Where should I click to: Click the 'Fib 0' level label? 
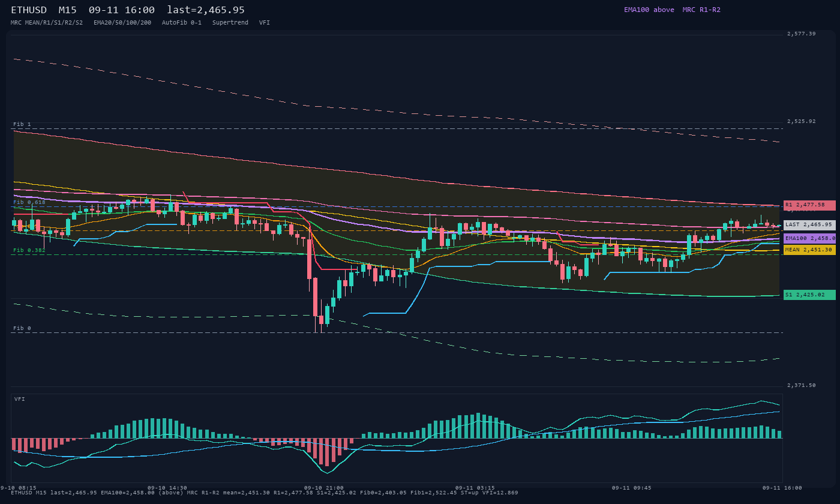(x=22, y=328)
